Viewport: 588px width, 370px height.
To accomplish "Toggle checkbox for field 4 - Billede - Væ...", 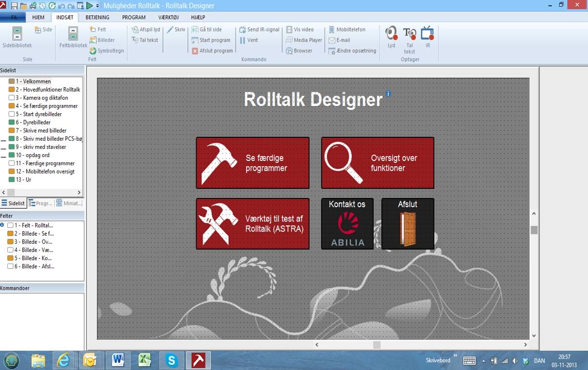I will [10, 250].
